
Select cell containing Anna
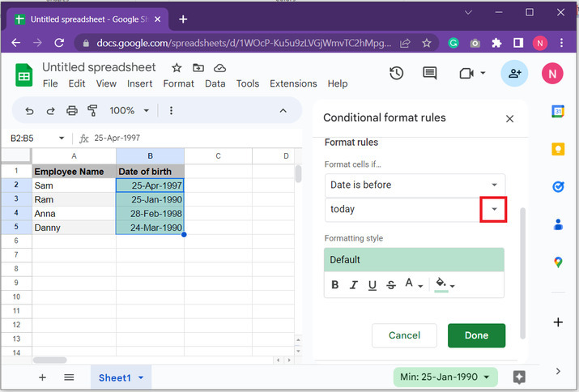tap(74, 214)
